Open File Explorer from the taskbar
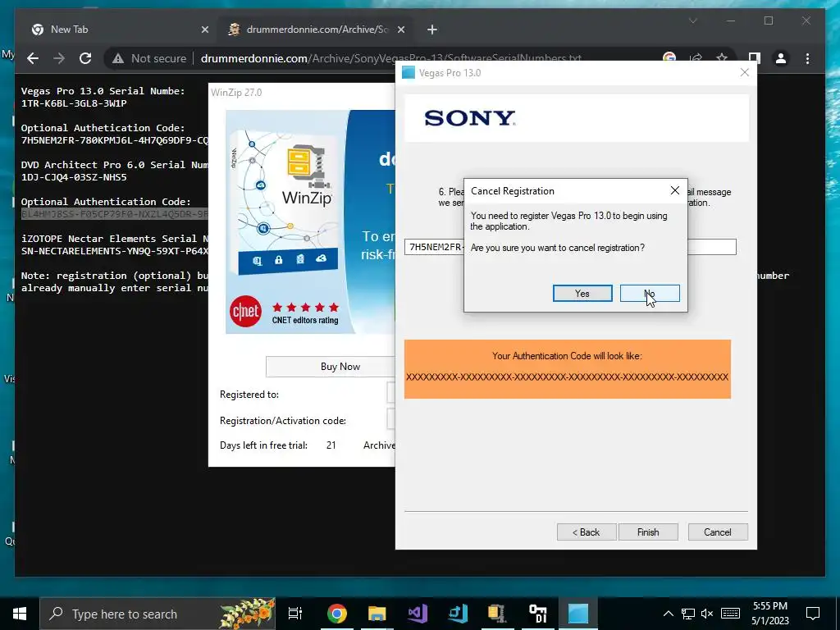 click(x=377, y=614)
